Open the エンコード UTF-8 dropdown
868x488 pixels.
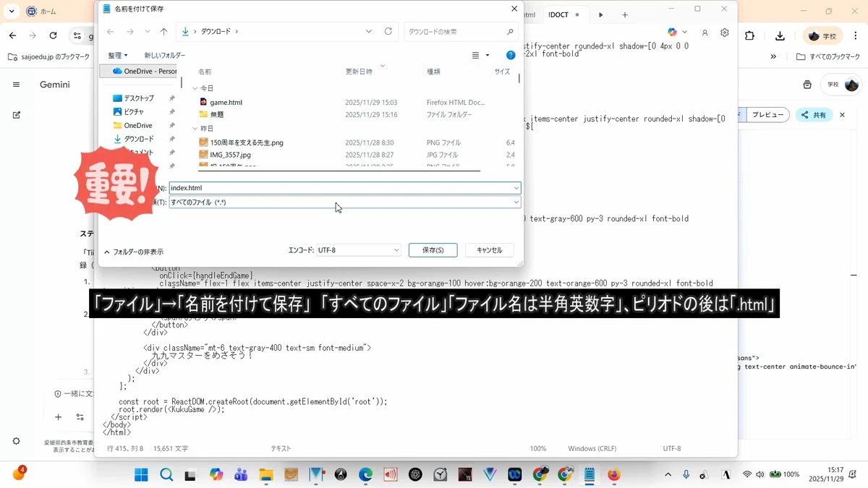point(358,250)
